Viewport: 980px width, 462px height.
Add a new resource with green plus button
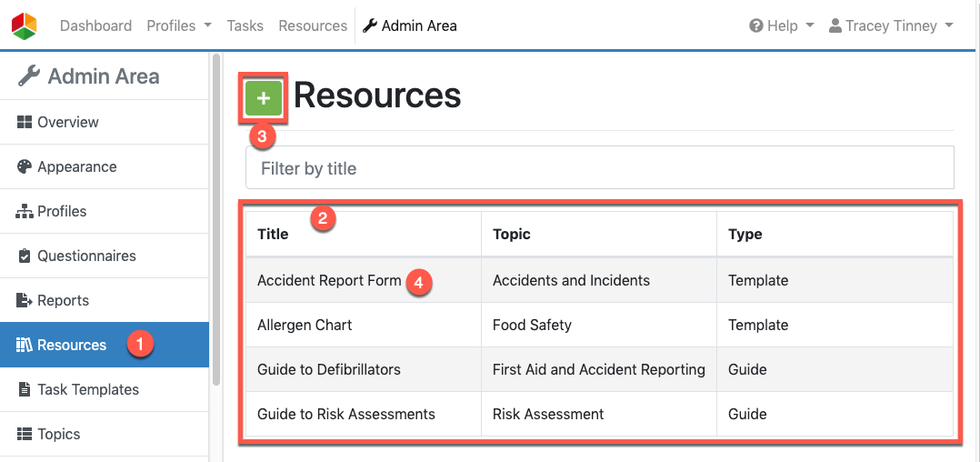click(264, 98)
